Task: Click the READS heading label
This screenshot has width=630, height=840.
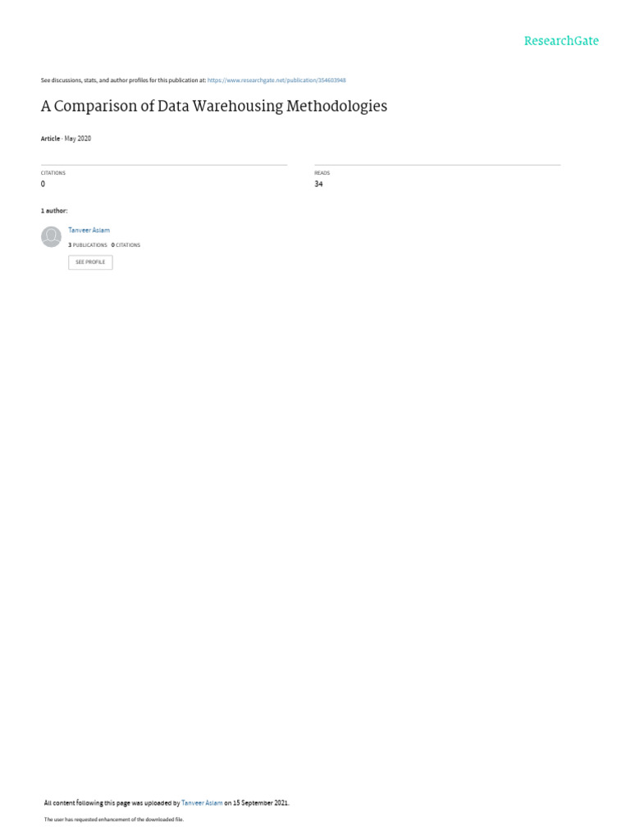Action: click(322, 173)
